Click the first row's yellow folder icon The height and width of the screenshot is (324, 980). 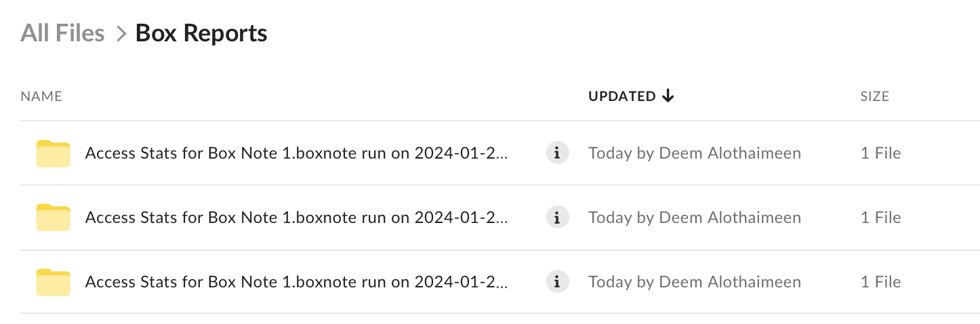click(53, 154)
